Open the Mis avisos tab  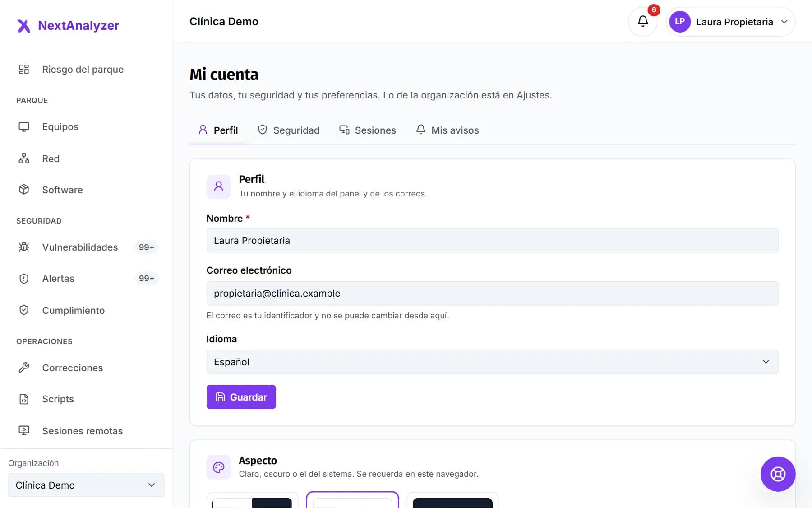point(447,130)
